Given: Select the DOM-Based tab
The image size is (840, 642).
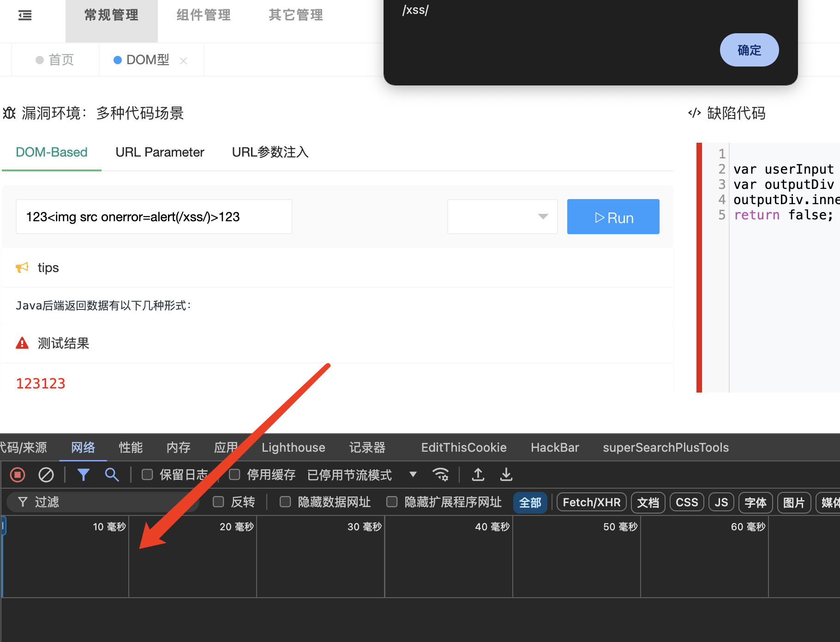Looking at the screenshot, I should 52,152.
